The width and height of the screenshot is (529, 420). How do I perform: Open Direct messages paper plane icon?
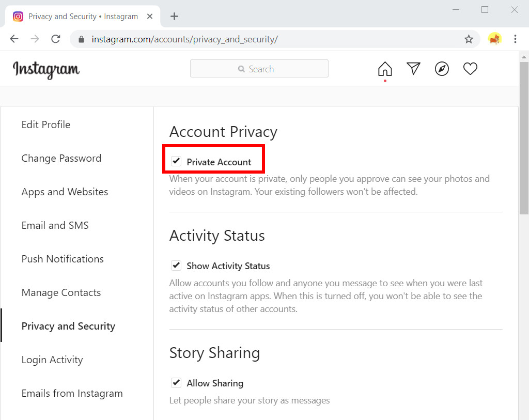coord(413,69)
